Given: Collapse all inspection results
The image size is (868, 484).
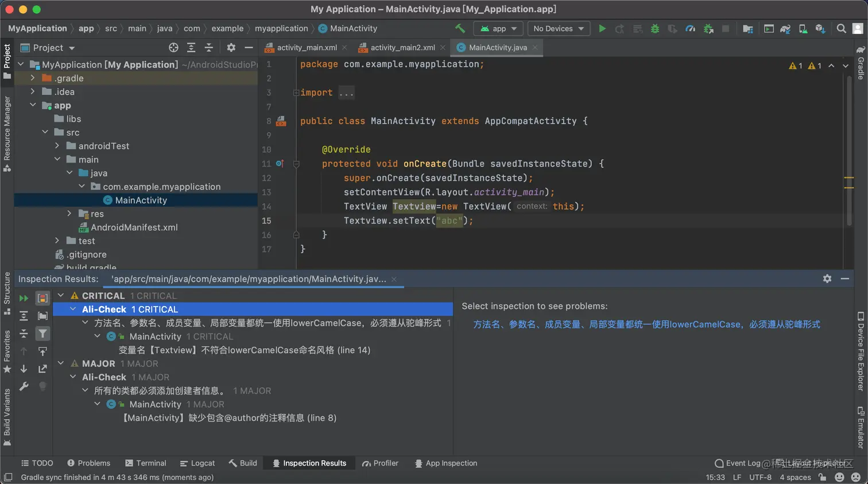Looking at the screenshot, I should (24, 334).
